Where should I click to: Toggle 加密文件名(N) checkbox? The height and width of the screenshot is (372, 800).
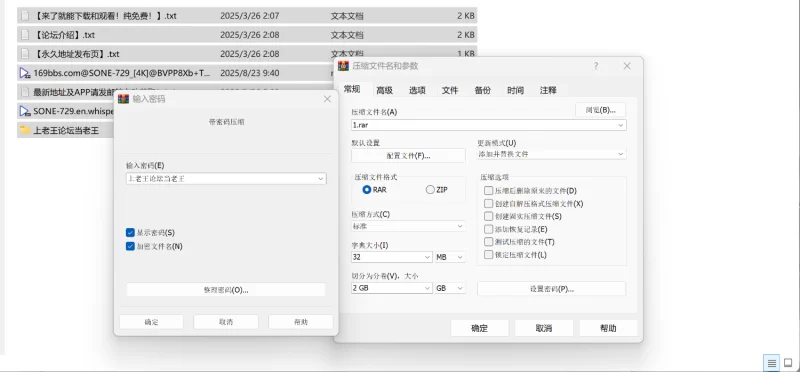click(130, 246)
